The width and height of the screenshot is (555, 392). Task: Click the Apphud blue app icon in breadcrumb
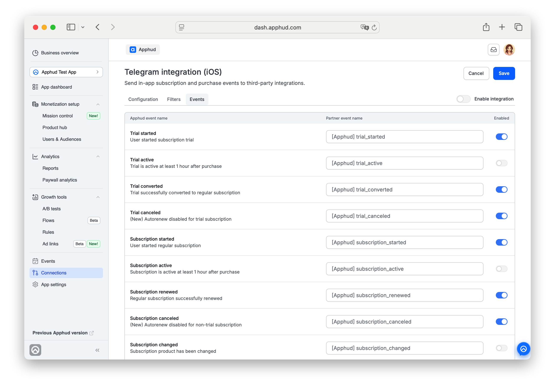[133, 50]
